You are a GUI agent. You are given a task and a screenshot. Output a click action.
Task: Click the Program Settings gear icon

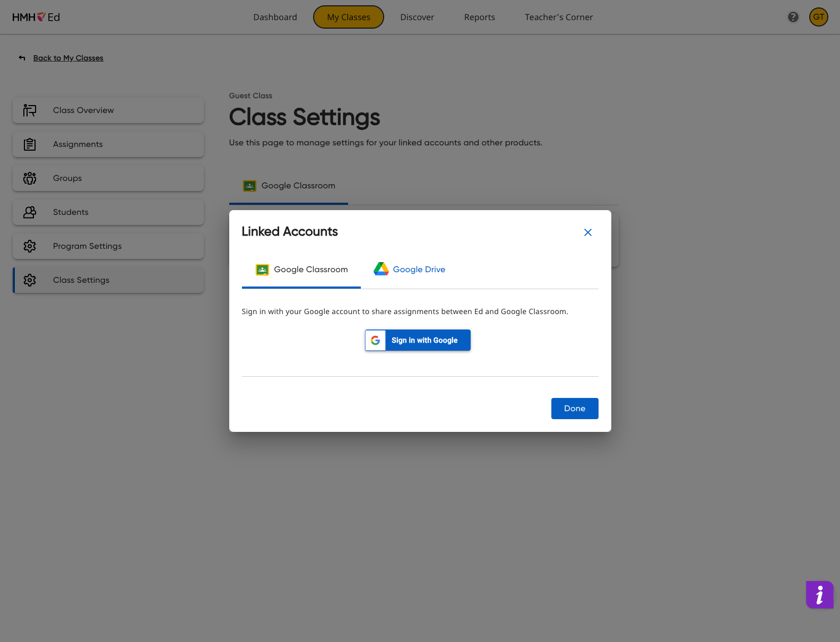[30, 246]
